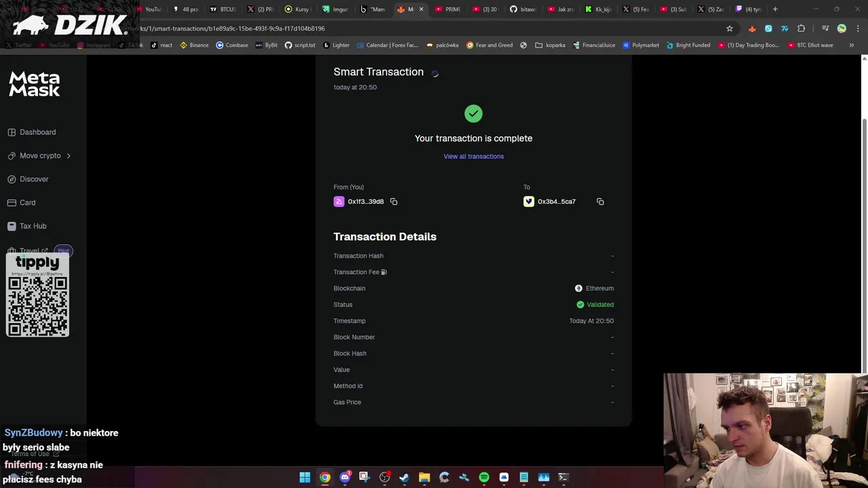Image resolution: width=868 pixels, height=488 pixels.
Task: Switch to the Imgur browser tab
Action: (336, 9)
